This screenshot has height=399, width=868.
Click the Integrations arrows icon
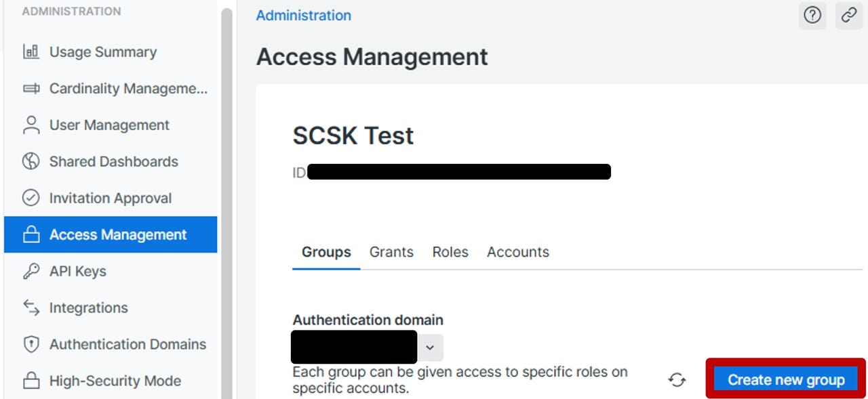pyautogui.click(x=31, y=308)
